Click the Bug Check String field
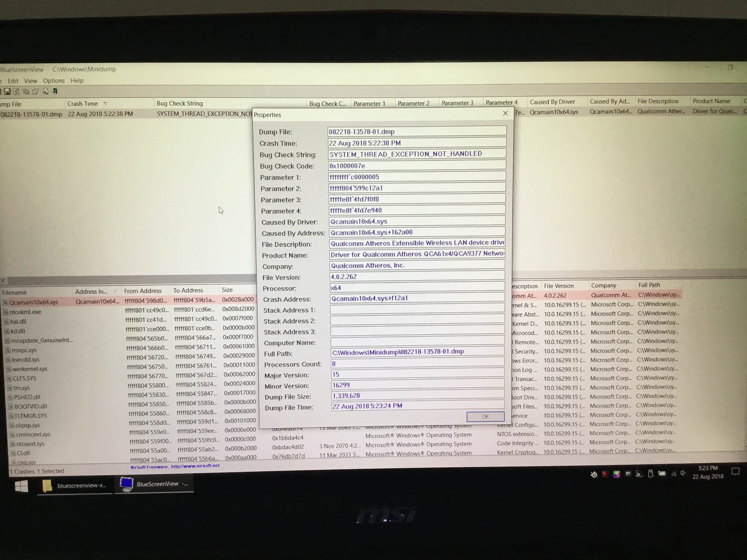The image size is (747, 560). 417,153
